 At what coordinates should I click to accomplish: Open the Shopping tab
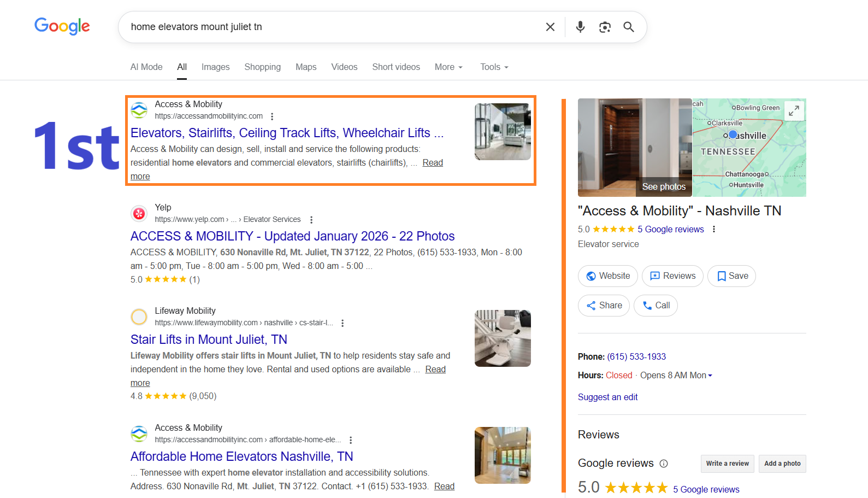point(263,67)
